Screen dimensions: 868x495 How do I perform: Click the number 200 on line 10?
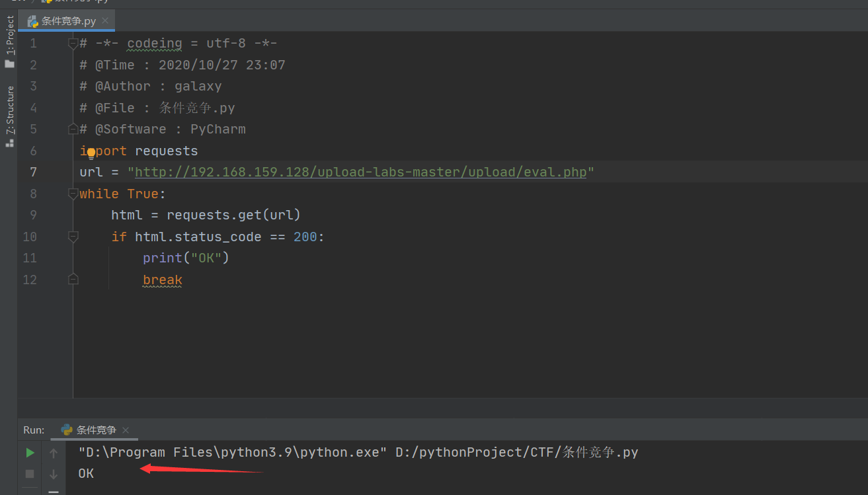tap(305, 237)
